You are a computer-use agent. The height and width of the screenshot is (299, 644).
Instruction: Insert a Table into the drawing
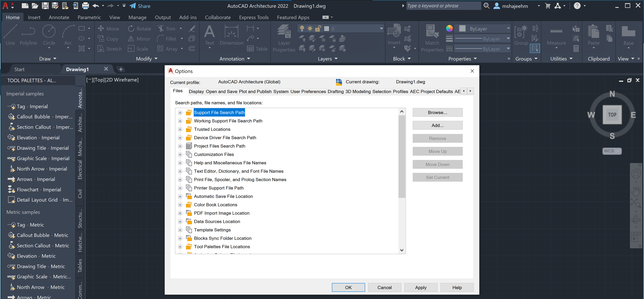click(x=257, y=48)
